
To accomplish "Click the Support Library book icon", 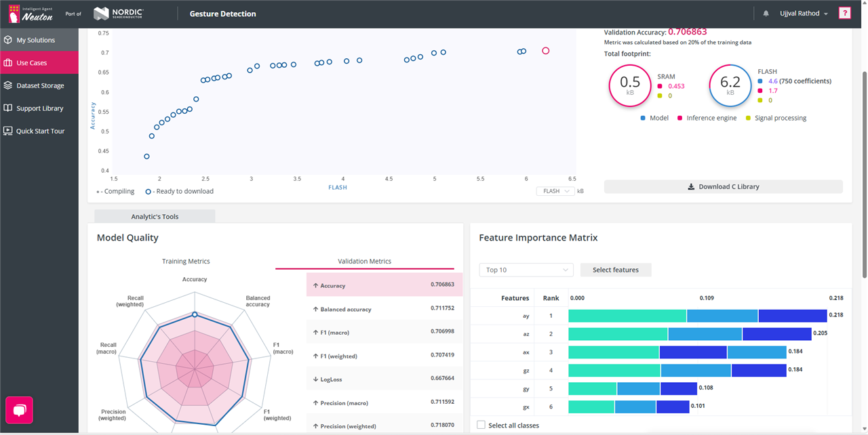I will pos(8,108).
